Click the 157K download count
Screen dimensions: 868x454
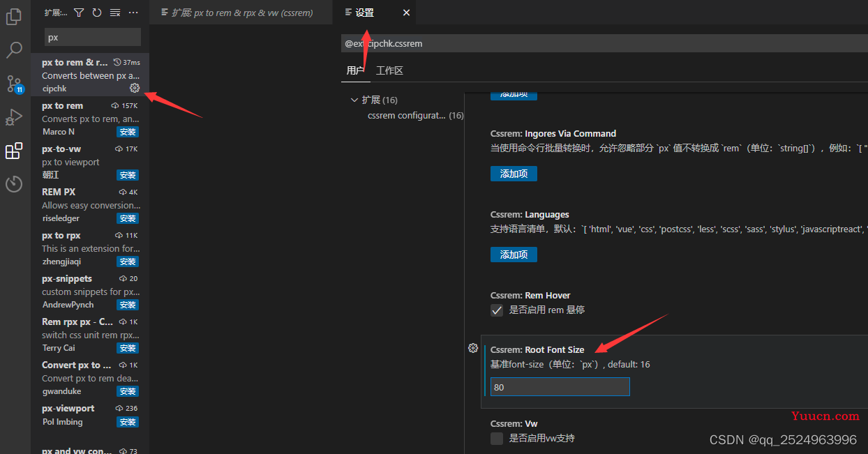click(x=124, y=106)
